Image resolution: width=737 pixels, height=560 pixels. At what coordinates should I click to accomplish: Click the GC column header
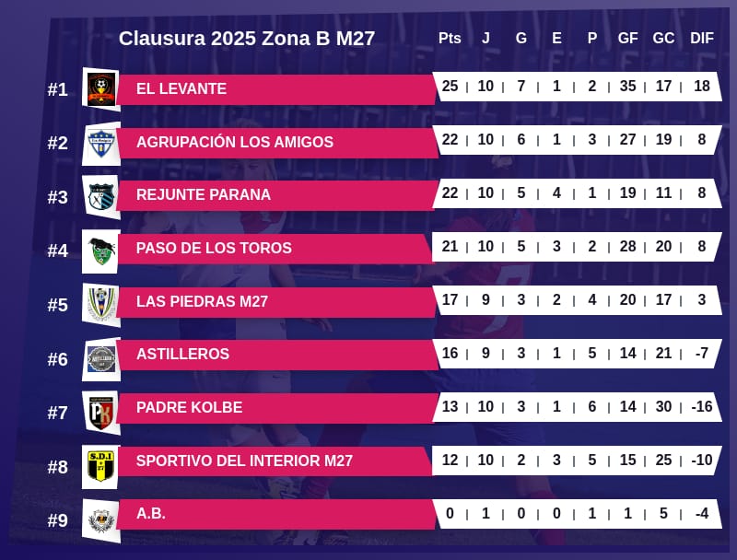(663, 39)
